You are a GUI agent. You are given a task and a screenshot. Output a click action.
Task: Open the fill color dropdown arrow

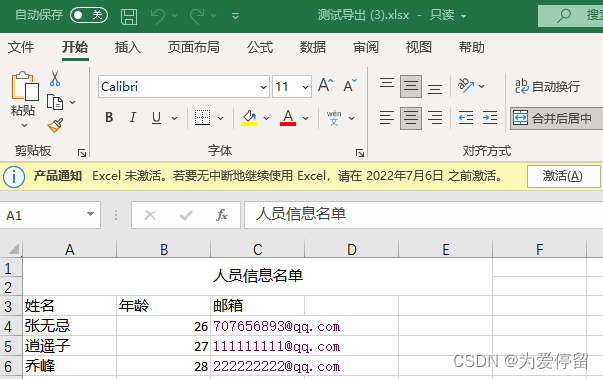click(267, 118)
